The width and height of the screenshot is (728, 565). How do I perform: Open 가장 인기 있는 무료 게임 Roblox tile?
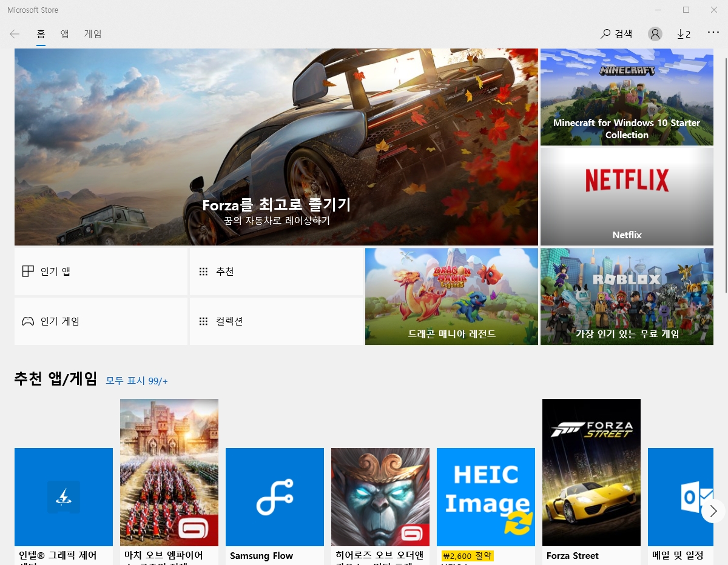[x=627, y=296]
